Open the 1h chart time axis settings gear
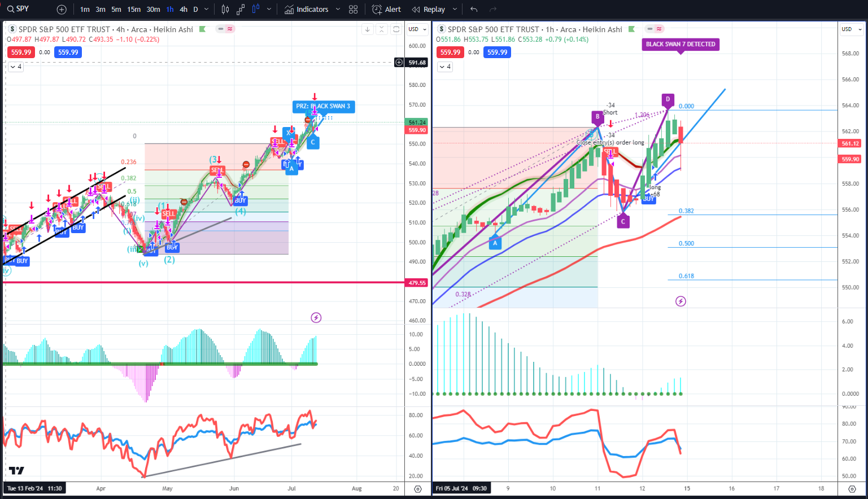 (852, 489)
